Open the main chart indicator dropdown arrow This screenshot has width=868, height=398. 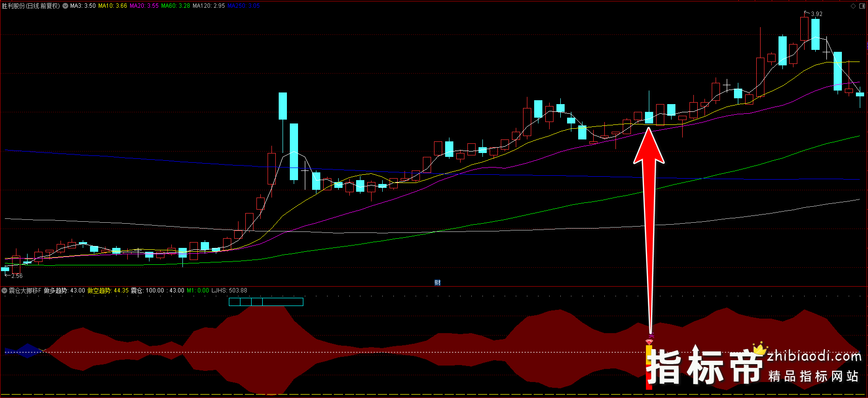65,6
